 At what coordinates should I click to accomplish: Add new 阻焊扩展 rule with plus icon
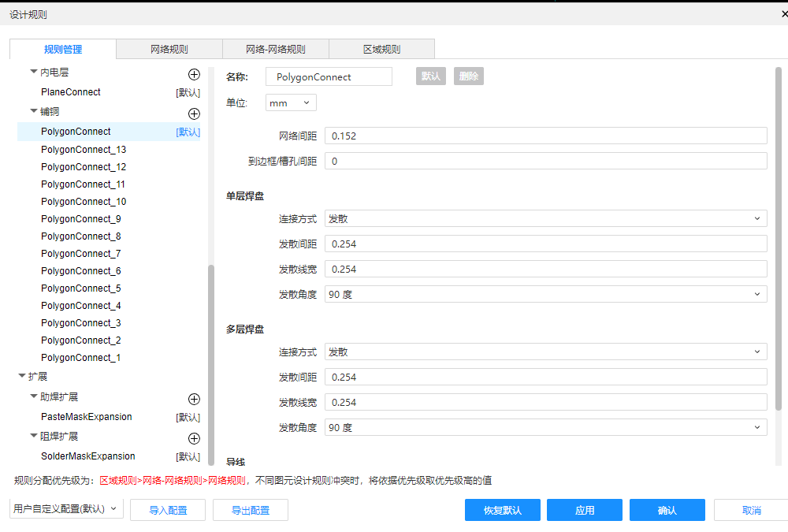194,438
